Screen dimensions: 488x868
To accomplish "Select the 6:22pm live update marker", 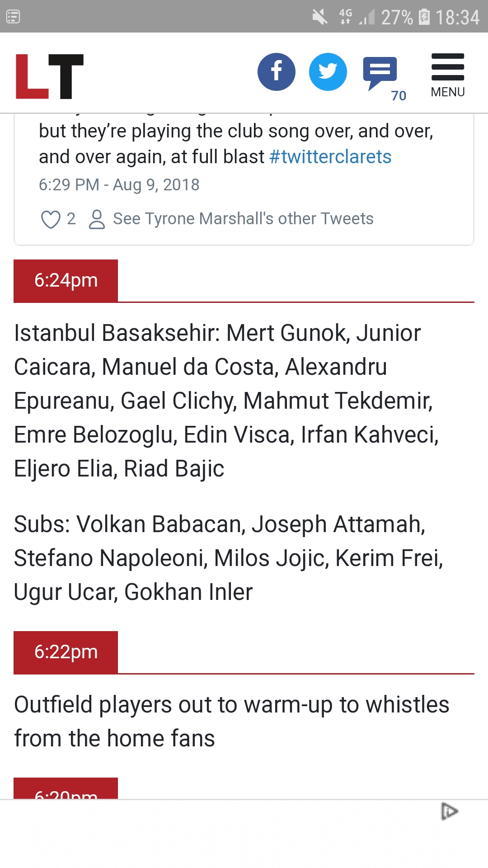I will point(66,652).
